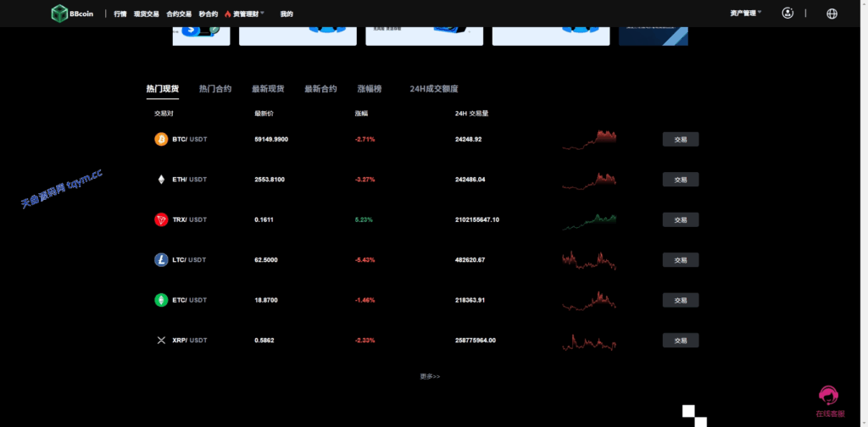The width and height of the screenshot is (868, 427).
Task: Click the 交易对 column header
Action: tap(164, 114)
